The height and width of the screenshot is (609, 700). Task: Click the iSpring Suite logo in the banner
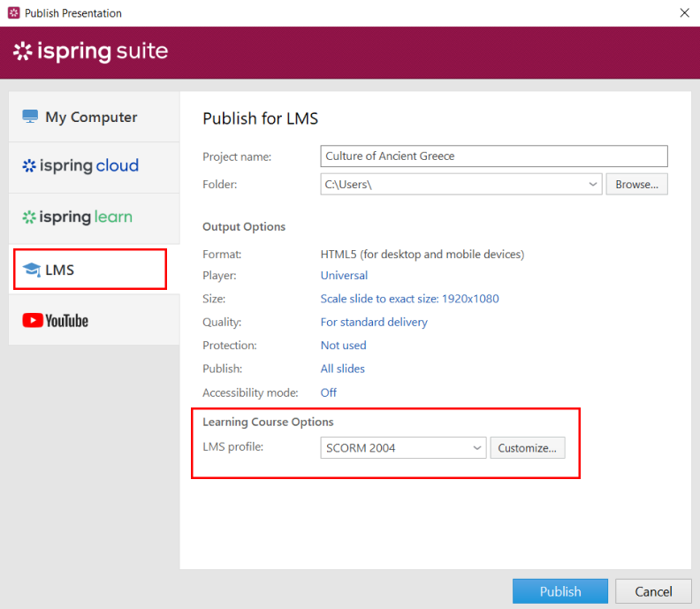coord(91,51)
